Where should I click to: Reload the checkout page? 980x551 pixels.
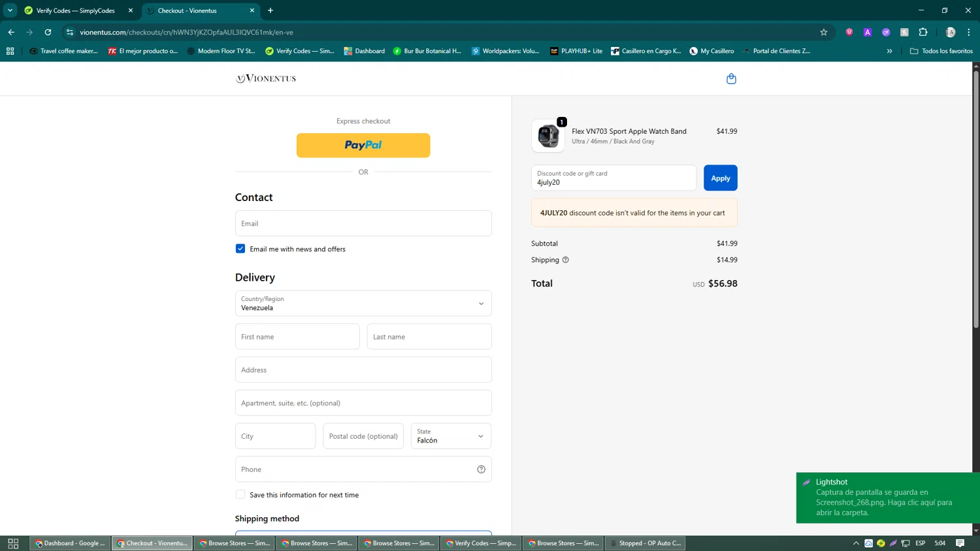[48, 32]
